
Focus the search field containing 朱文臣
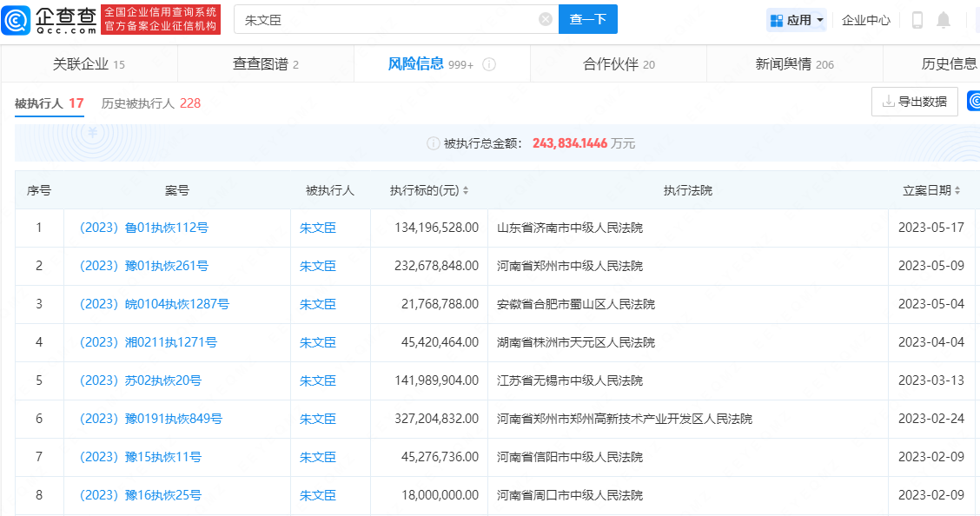tap(387, 20)
